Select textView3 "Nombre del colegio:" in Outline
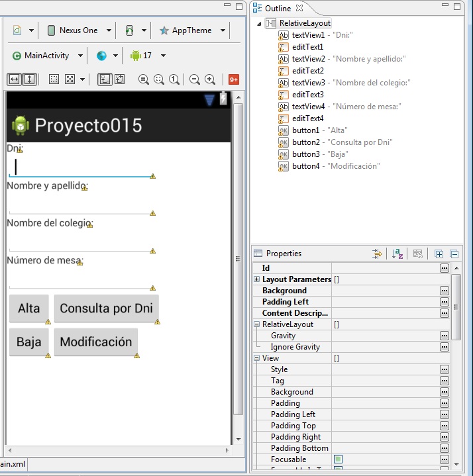Screen dimensions: 473x476 (x=344, y=83)
